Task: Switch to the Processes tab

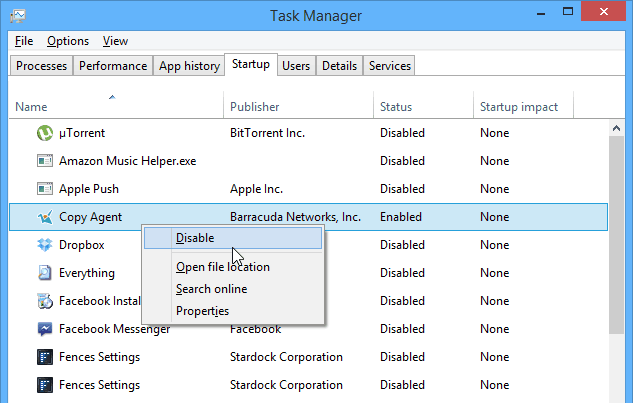Action: pos(41,66)
